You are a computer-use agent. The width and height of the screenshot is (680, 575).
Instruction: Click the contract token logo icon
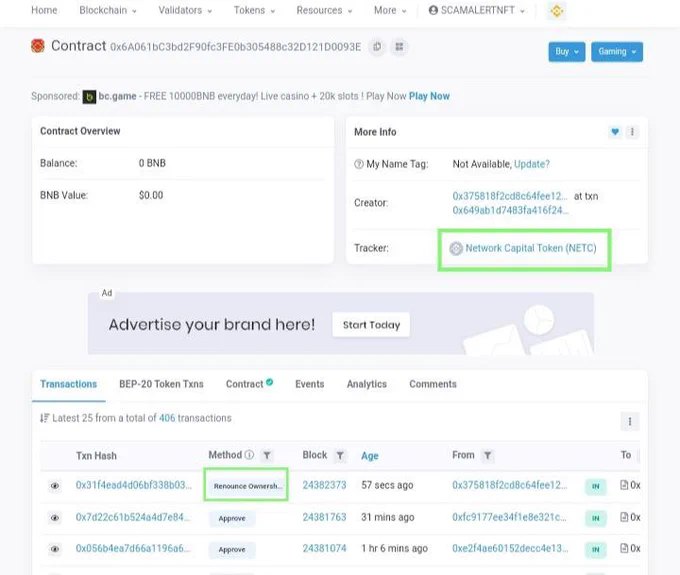38,46
